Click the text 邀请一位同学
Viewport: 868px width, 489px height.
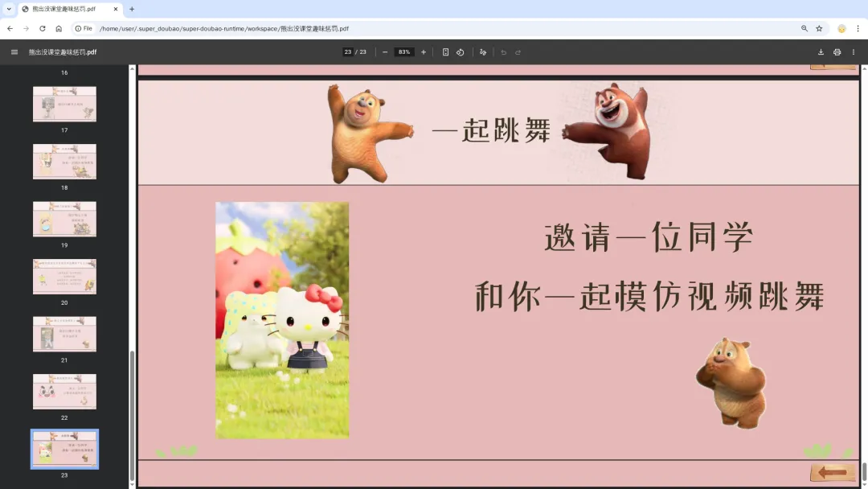click(649, 237)
